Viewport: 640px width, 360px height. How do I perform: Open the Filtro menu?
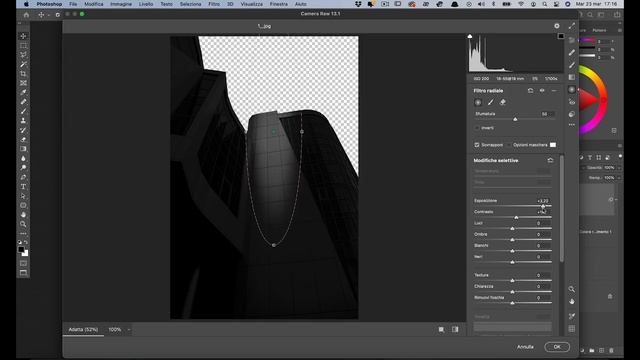pyautogui.click(x=214, y=4)
